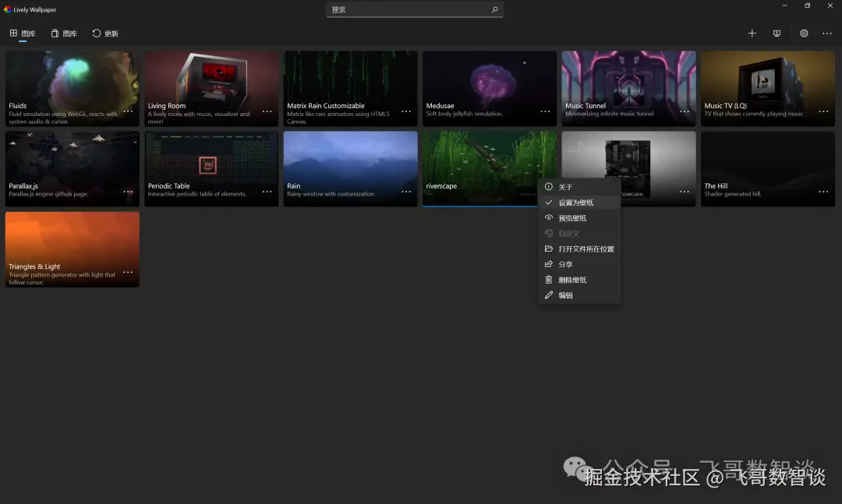The width and height of the screenshot is (842, 504).
Task: Select 打开文件所在位置 folder entry
Action: (x=579, y=249)
